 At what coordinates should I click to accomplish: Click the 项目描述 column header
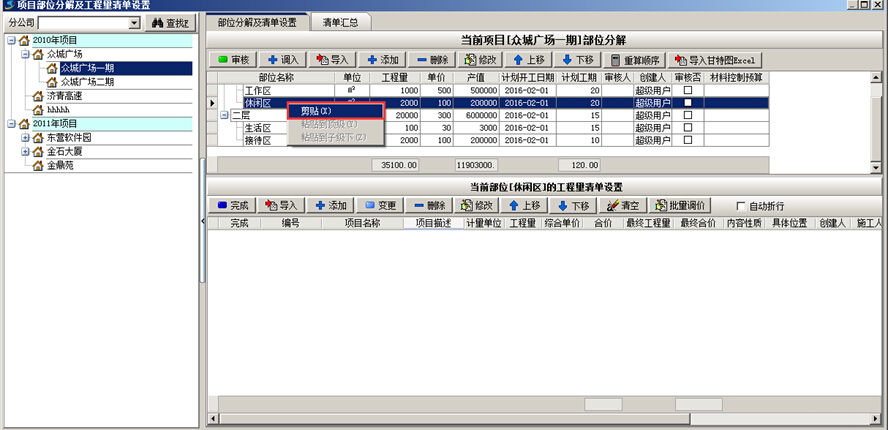coord(433,224)
